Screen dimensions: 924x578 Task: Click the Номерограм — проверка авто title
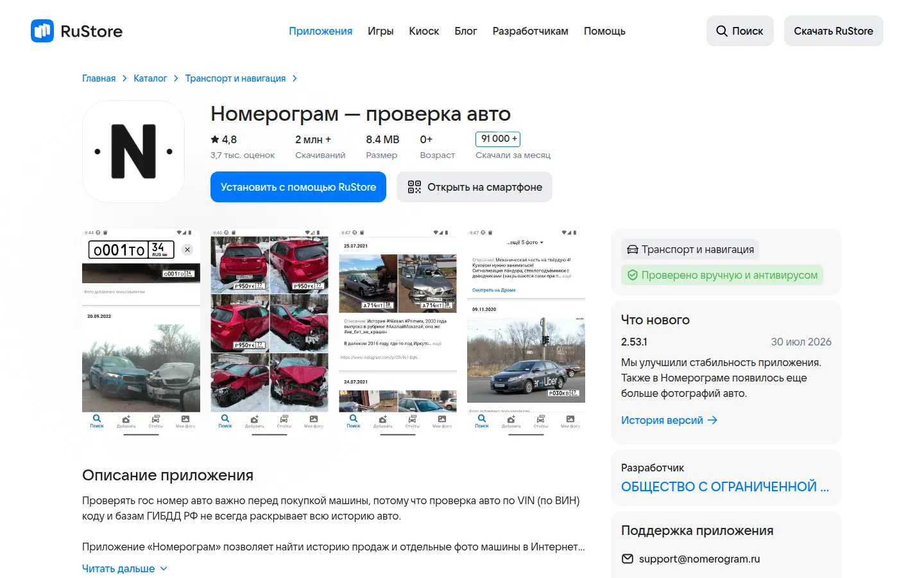(361, 114)
